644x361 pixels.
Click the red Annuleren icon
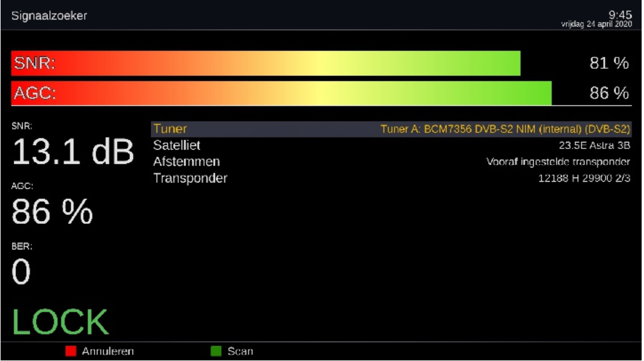[x=70, y=350]
